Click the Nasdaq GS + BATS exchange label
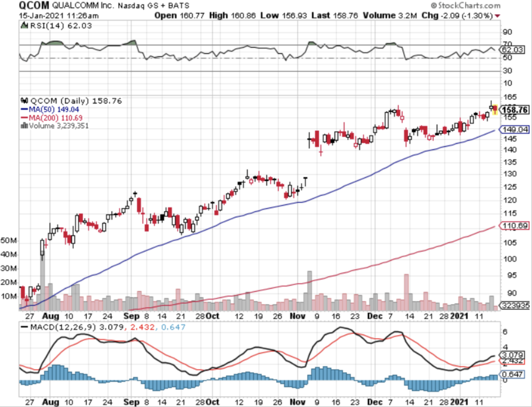This screenshot has height=407, width=532. point(154,6)
